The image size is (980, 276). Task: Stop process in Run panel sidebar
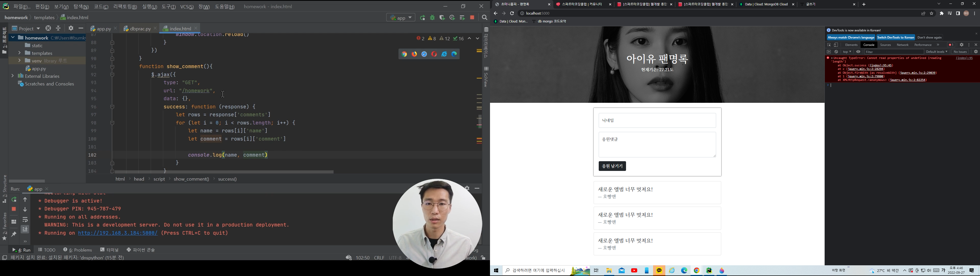pos(14,209)
